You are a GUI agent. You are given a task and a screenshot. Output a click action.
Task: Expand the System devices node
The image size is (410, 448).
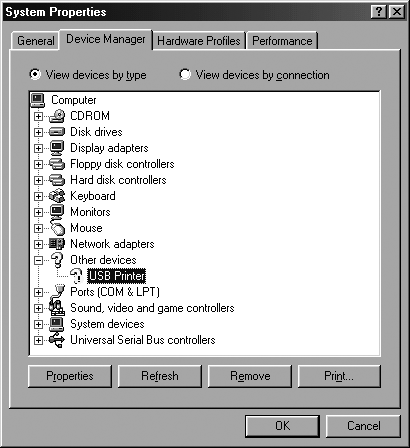38,324
